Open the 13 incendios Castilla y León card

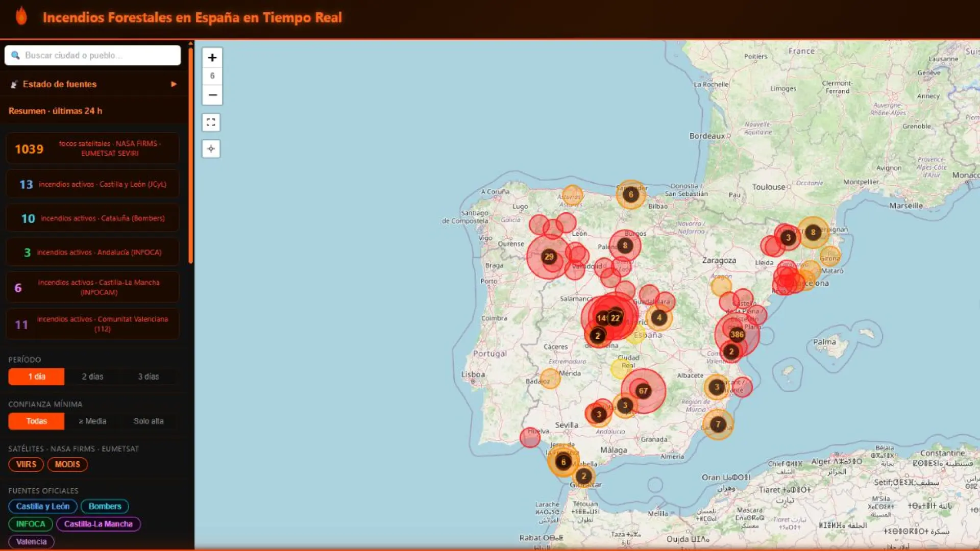[x=92, y=184]
